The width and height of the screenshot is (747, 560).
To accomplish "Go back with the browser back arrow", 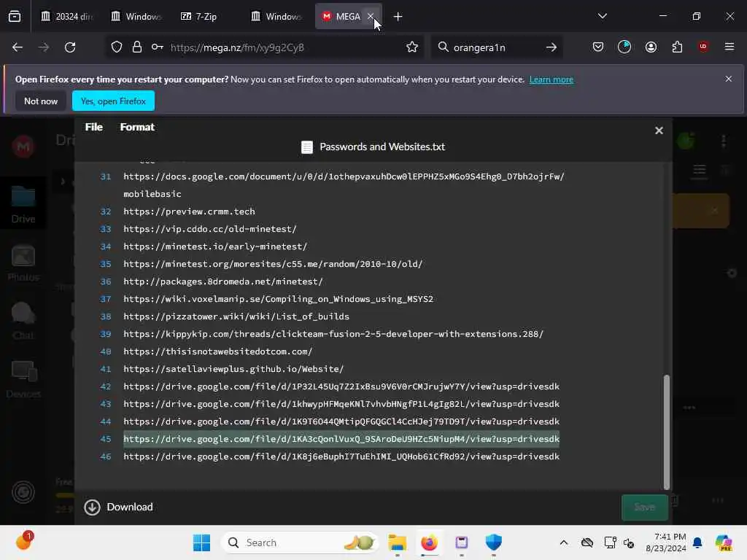I will tap(18, 47).
